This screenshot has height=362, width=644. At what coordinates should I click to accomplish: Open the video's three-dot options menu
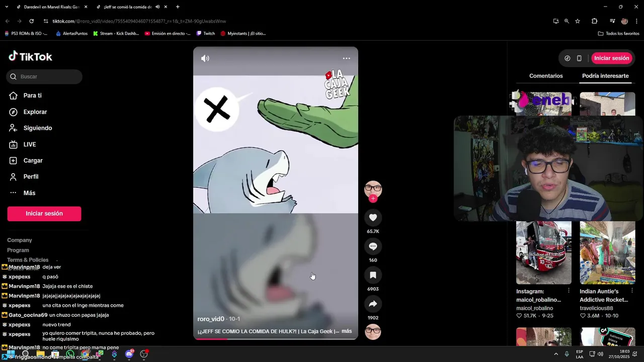click(346, 58)
